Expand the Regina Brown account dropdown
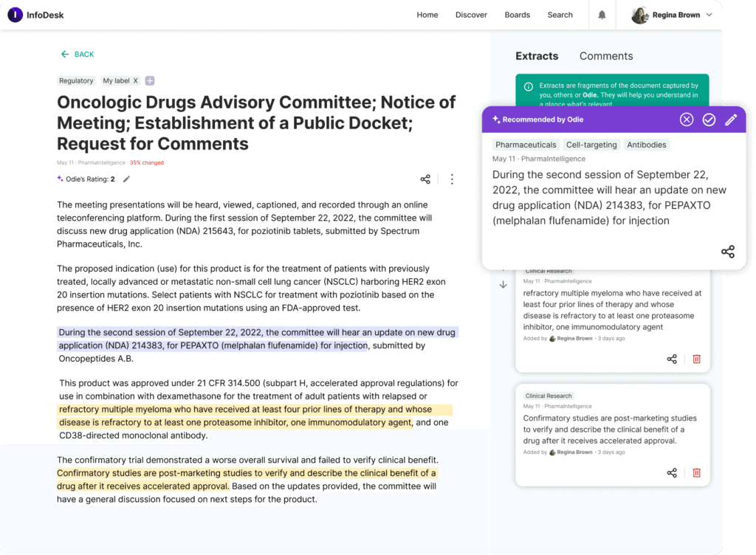Image resolution: width=756 pixels, height=555 pixels. [709, 15]
